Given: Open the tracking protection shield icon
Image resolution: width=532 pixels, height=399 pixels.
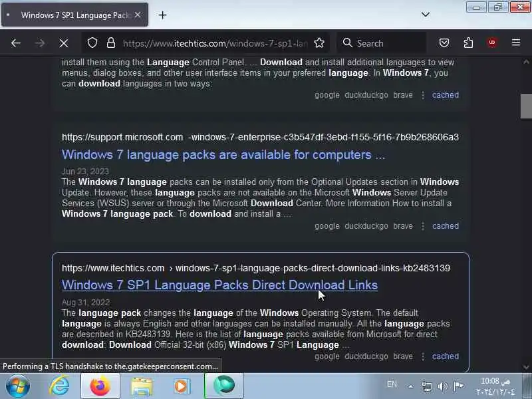Looking at the screenshot, I should [92, 43].
